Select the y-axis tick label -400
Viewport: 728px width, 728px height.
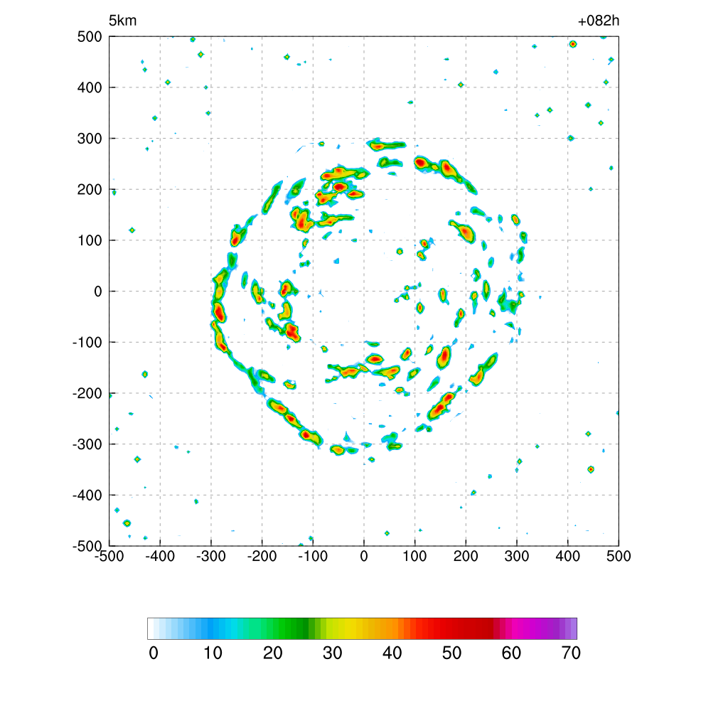87,496
